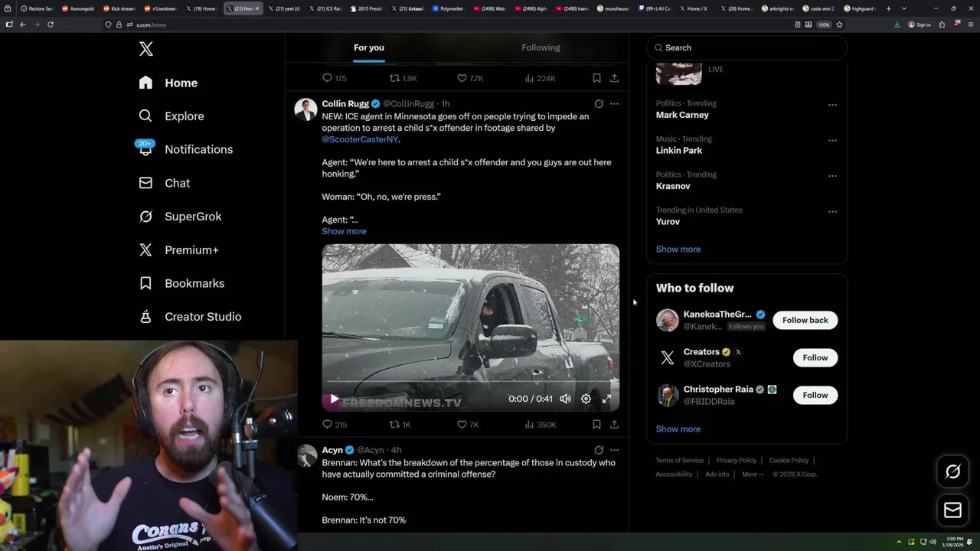The width and height of the screenshot is (980, 551).
Task: Open Acyn's profile avatar
Action: [x=306, y=455]
